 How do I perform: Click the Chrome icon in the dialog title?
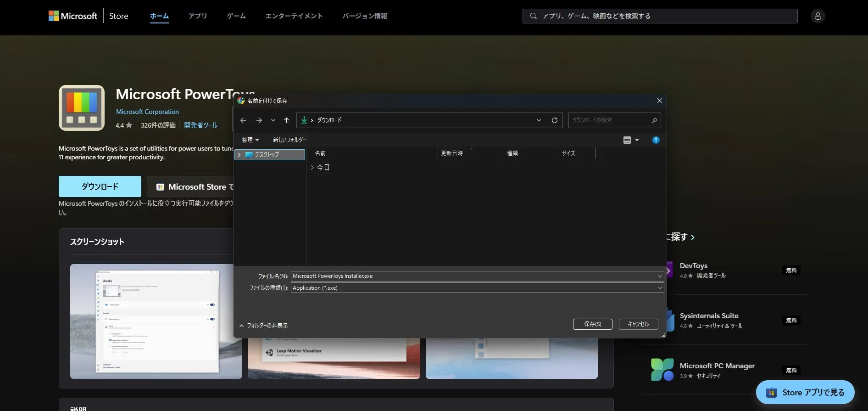241,101
